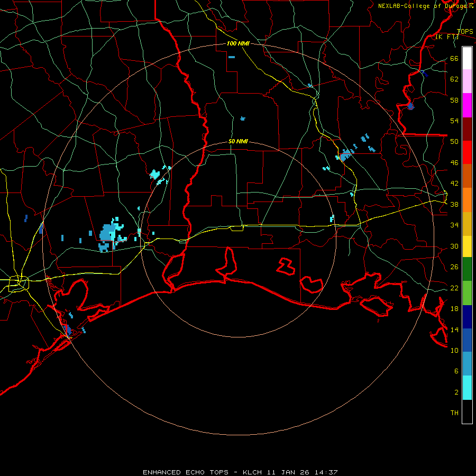Click the TOPS legend title
Image resolution: width=476 pixels, height=476 pixels.
click(x=465, y=32)
